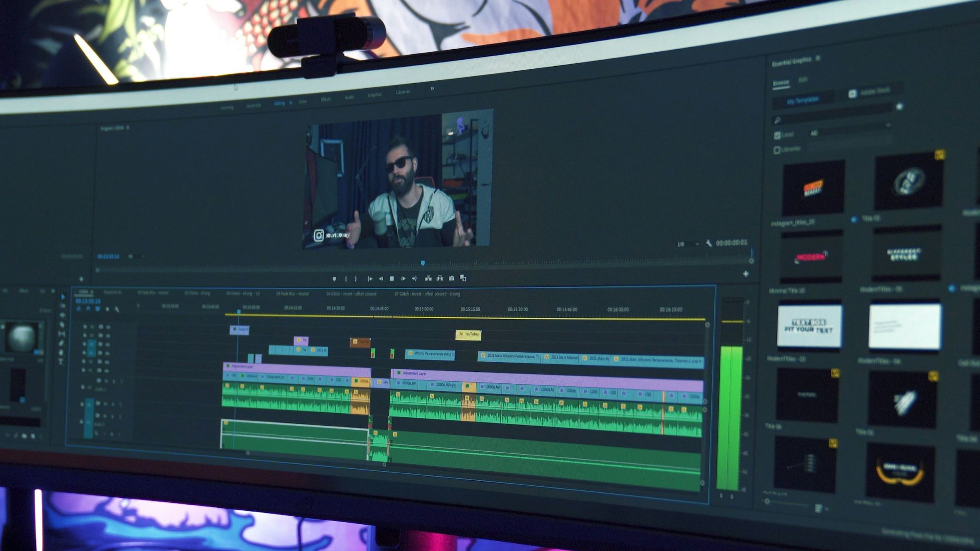Screen dimensions: 980x551
Task: Open Comparison View in the program monitor
Action: click(463, 278)
